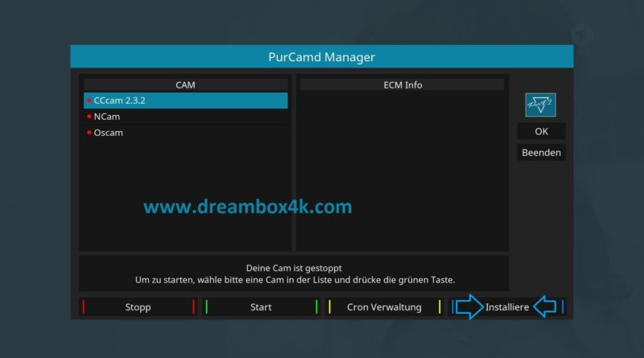Click the PurE2 logo icon
The width and height of the screenshot is (644, 358).
[540, 105]
